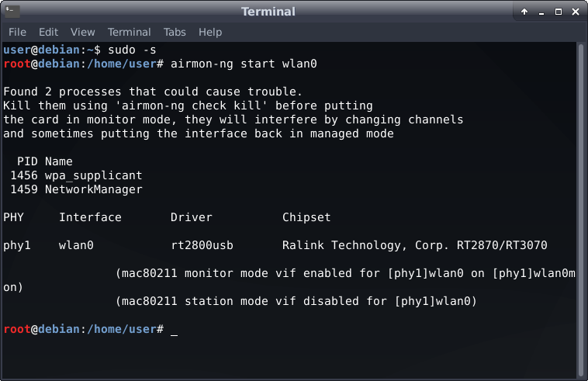Open the View menu
Viewport: 588px width, 381px height.
82,33
